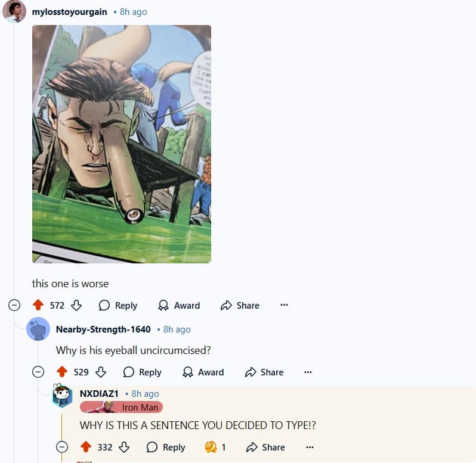This screenshot has width=476, height=463.
Task: Collapse NXDIAZ1's reply thread
Action: [x=62, y=447]
